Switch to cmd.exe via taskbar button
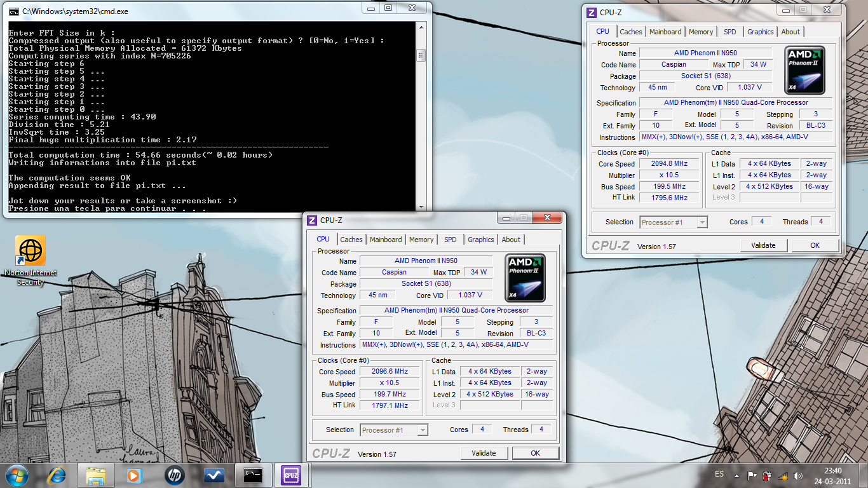 click(254, 475)
